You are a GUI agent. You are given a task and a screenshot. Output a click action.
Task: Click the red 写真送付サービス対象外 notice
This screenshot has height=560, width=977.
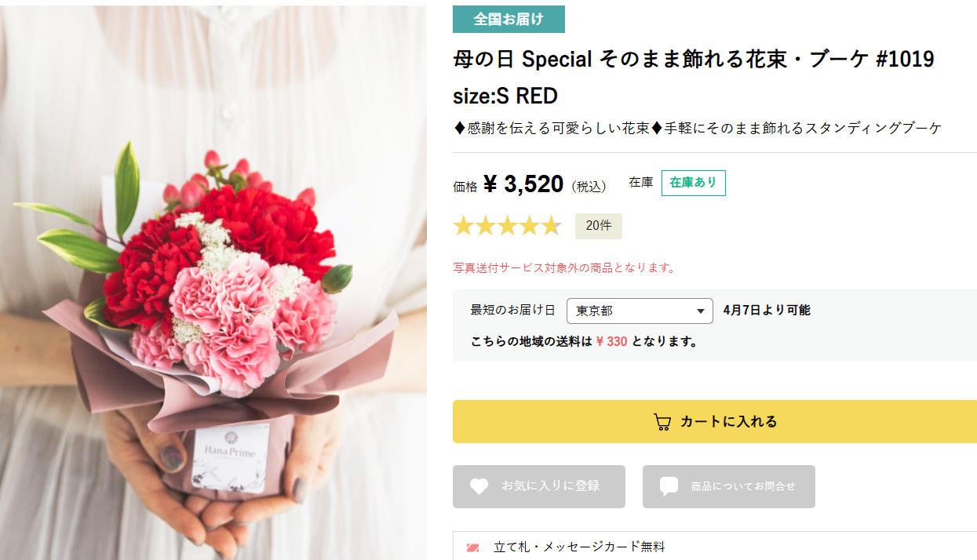tap(564, 267)
